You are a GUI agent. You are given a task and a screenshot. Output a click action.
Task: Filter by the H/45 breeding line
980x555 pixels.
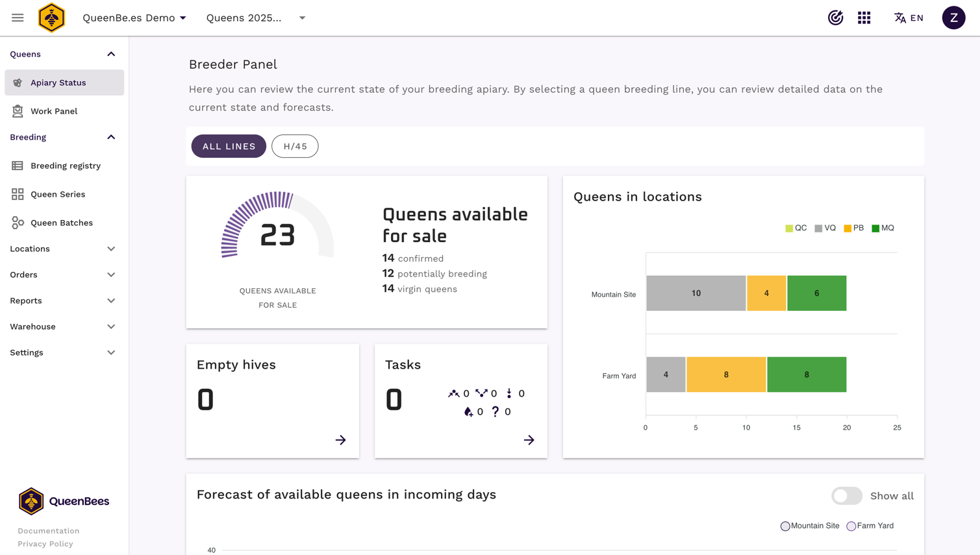click(x=295, y=146)
